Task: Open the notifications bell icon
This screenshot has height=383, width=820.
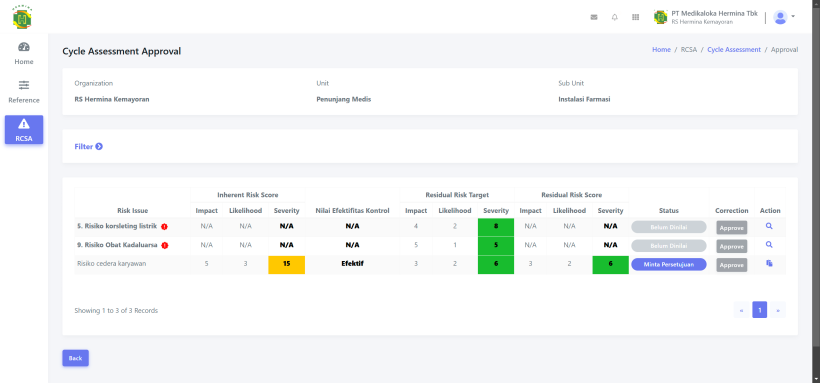Action: pyautogui.click(x=614, y=17)
